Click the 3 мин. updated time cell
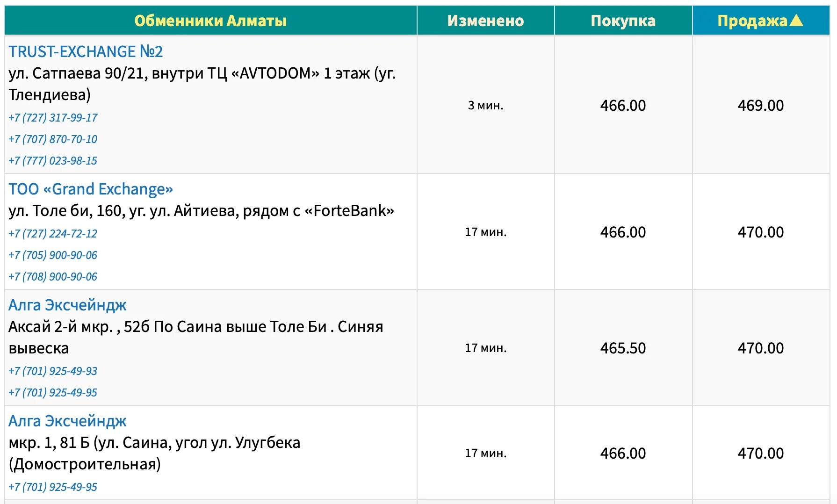 tap(485, 105)
